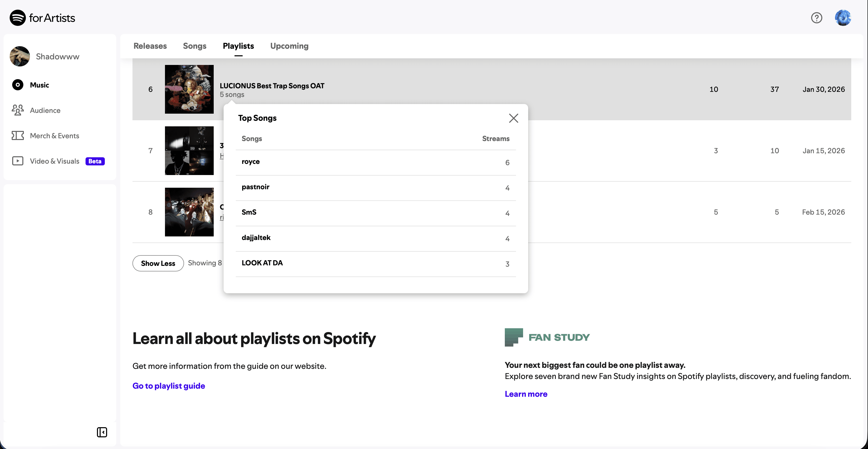
Task: Click the Streams column header in popup
Action: pos(495,139)
